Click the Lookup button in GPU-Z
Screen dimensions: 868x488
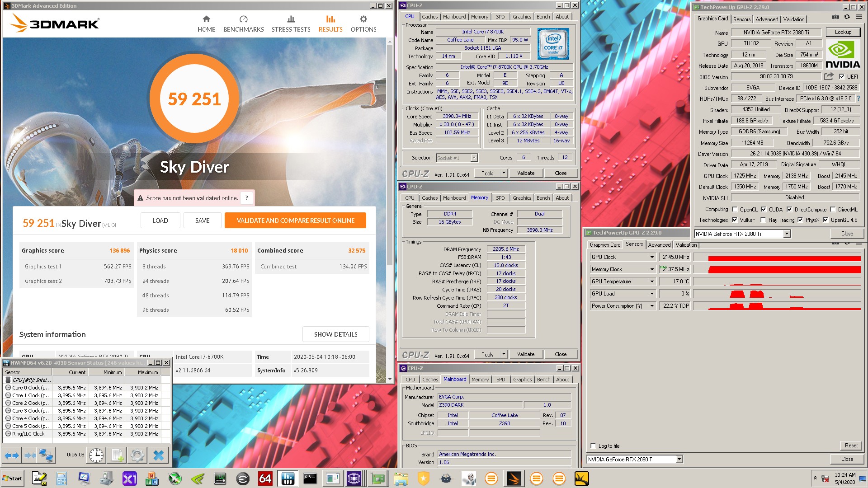[843, 32]
